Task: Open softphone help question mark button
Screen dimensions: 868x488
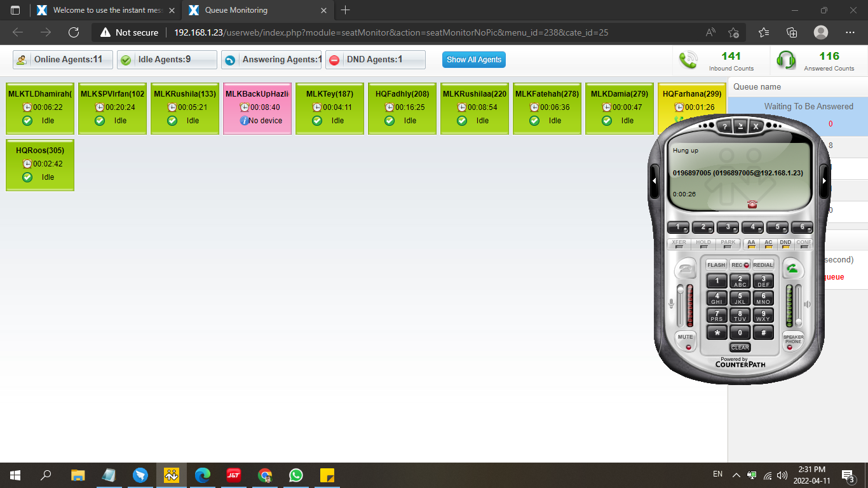Action: coord(724,126)
